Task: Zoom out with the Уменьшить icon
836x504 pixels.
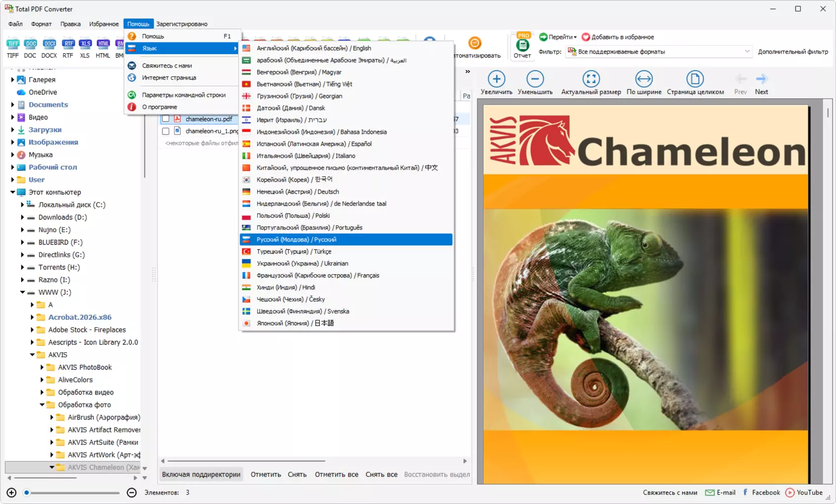Action: pos(535,83)
